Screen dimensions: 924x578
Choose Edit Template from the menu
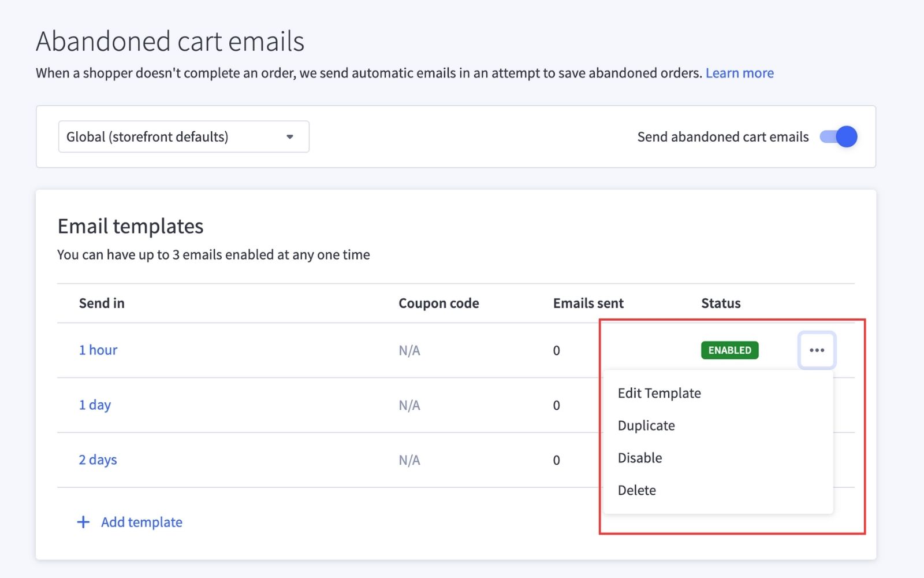click(660, 393)
